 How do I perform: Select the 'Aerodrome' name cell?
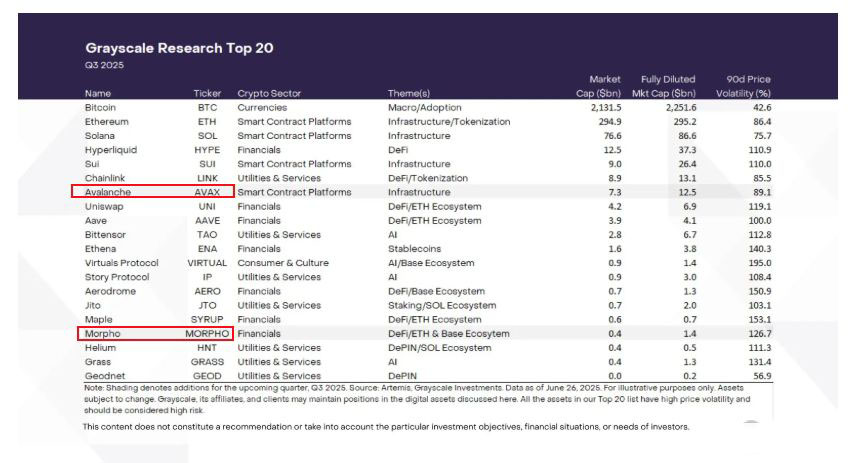110,291
